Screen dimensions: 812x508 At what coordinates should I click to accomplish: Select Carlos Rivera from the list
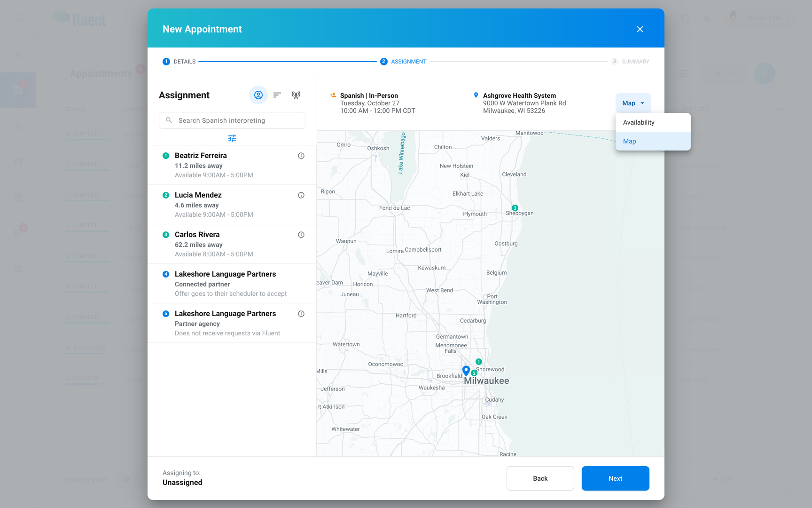pos(232,244)
